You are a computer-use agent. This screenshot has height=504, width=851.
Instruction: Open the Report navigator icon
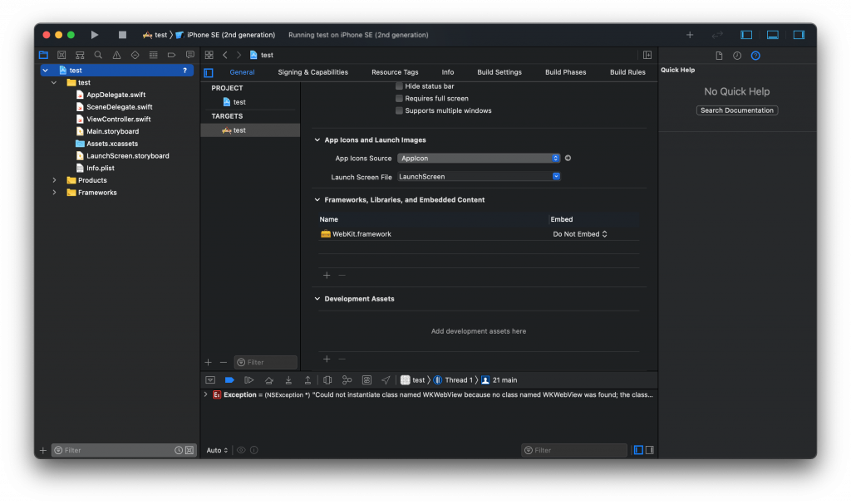pyautogui.click(x=190, y=55)
